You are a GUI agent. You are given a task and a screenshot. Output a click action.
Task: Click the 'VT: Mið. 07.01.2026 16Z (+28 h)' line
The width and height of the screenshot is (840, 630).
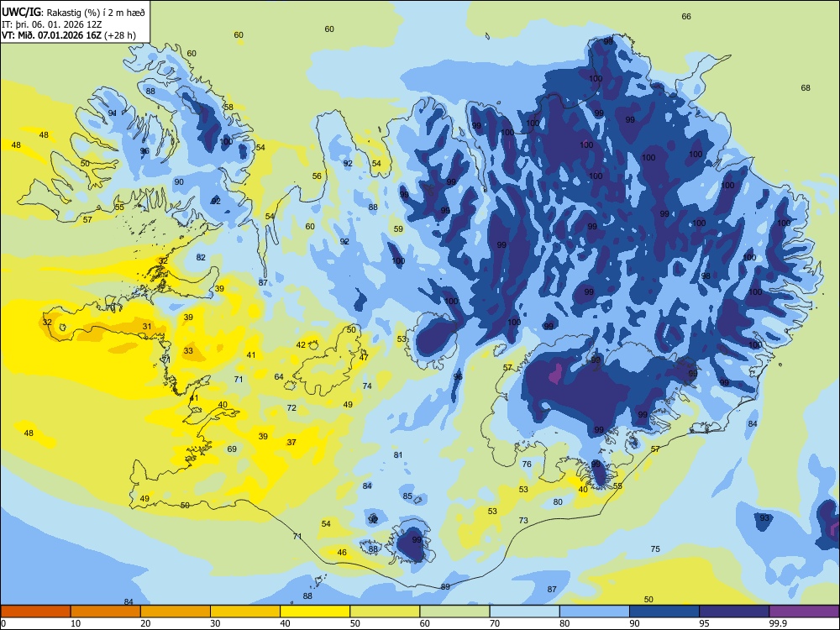69,35
